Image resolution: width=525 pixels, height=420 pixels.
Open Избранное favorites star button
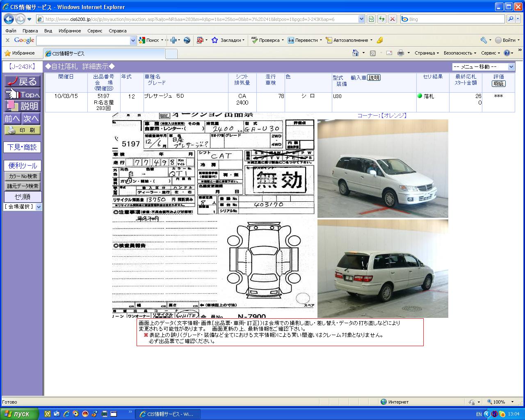(x=20, y=53)
